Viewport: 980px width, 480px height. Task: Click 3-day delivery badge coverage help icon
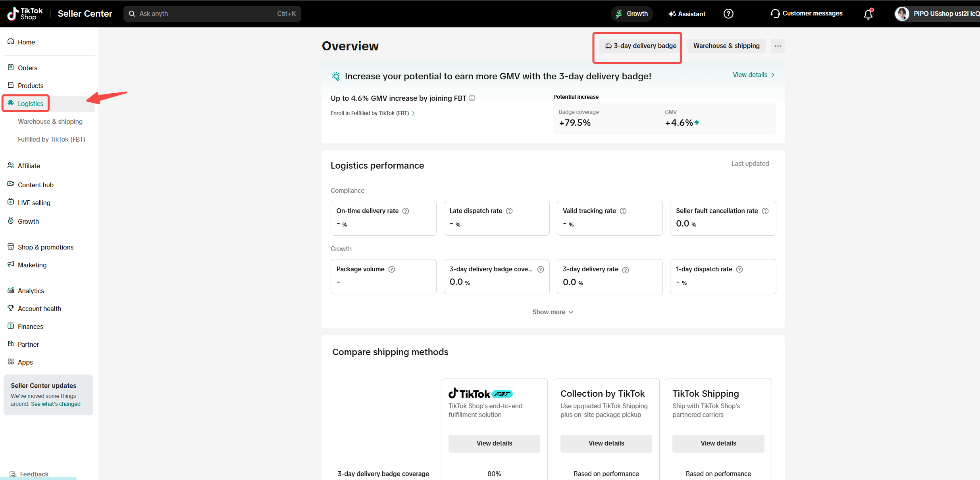[541, 269]
